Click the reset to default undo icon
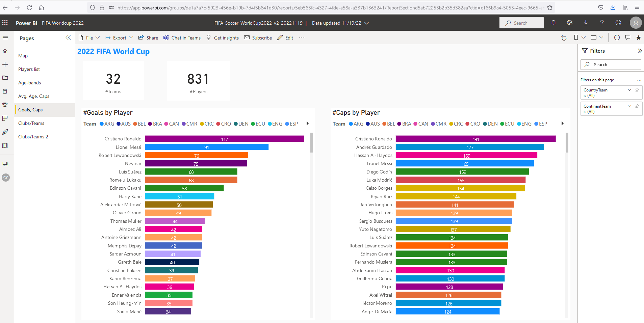644x323 pixels. 564,38
